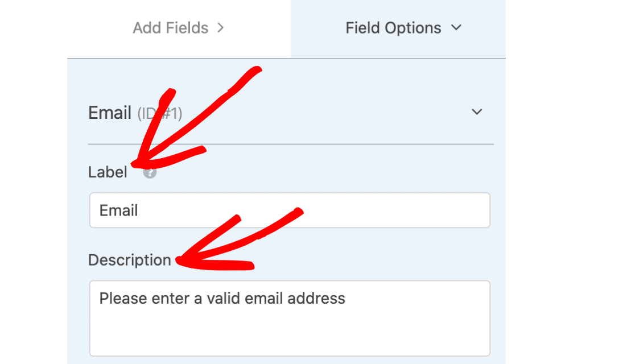635x364 pixels.
Task: Click the (ID #1) field identifier text
Action: (x=160, y=114)
